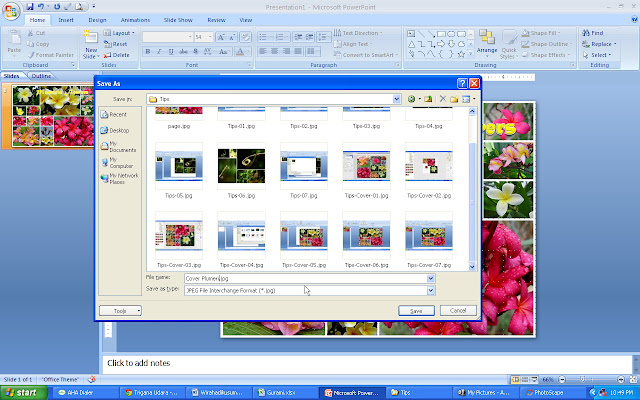Click Clear Formatting icon

click(x=246, y=37)
